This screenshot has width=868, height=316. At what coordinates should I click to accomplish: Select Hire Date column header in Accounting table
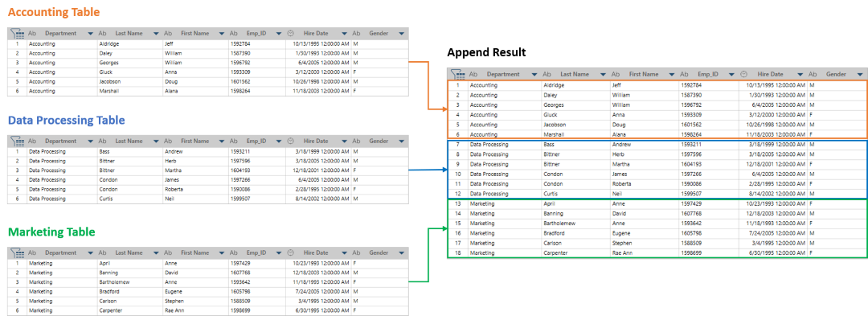316,33
